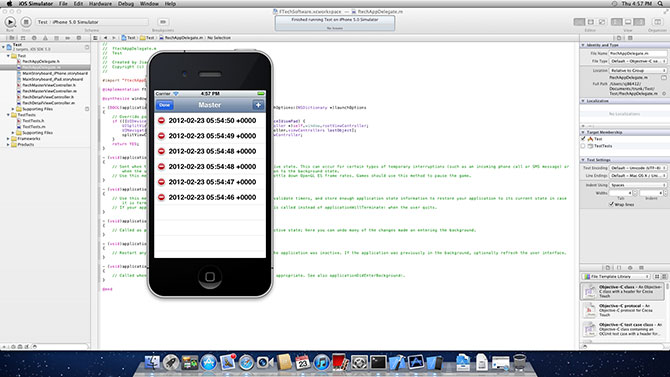Click the Xcode Stop button

26,22
